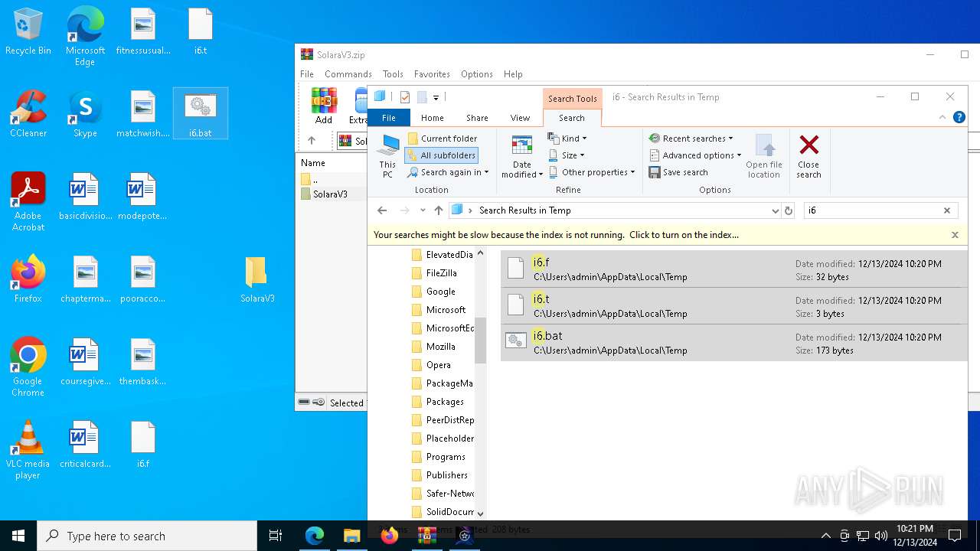Select the chapterma image file on desktop
980x551 pixels.
(86, 279)
